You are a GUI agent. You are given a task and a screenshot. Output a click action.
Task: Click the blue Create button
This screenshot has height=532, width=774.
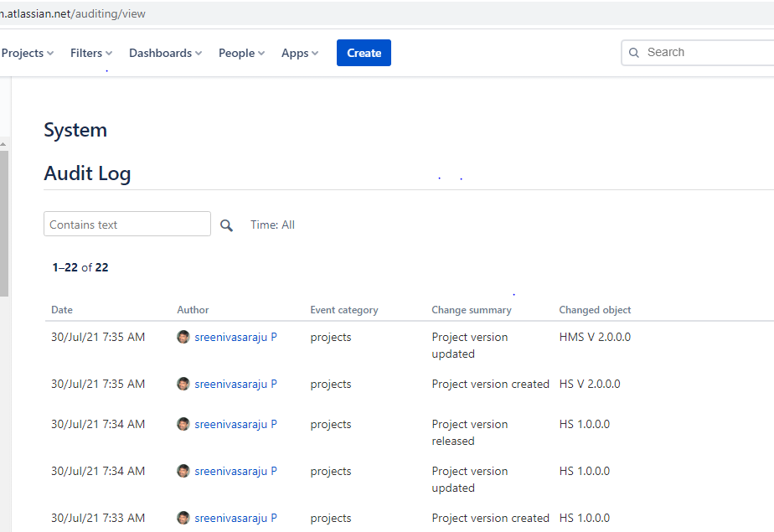click(364, 53)
